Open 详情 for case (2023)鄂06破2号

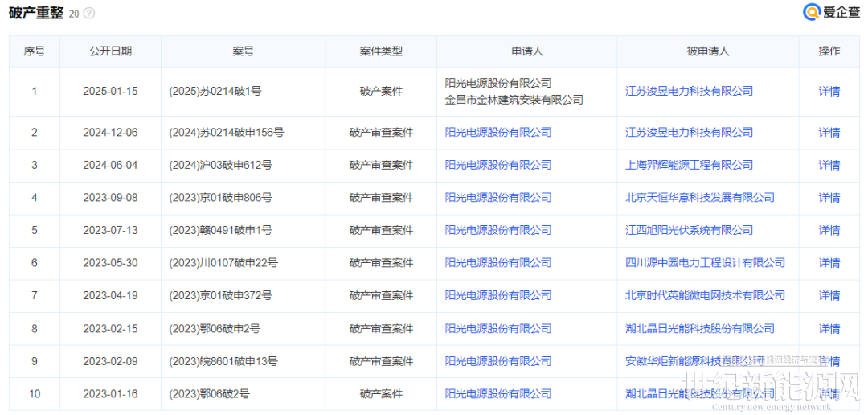coord(829,394)
